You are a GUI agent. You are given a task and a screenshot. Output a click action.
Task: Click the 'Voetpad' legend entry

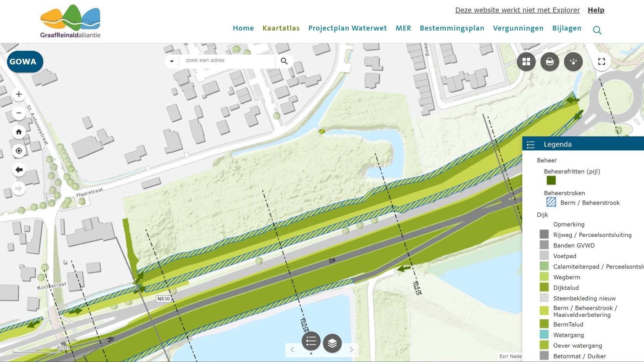(565, 256)
